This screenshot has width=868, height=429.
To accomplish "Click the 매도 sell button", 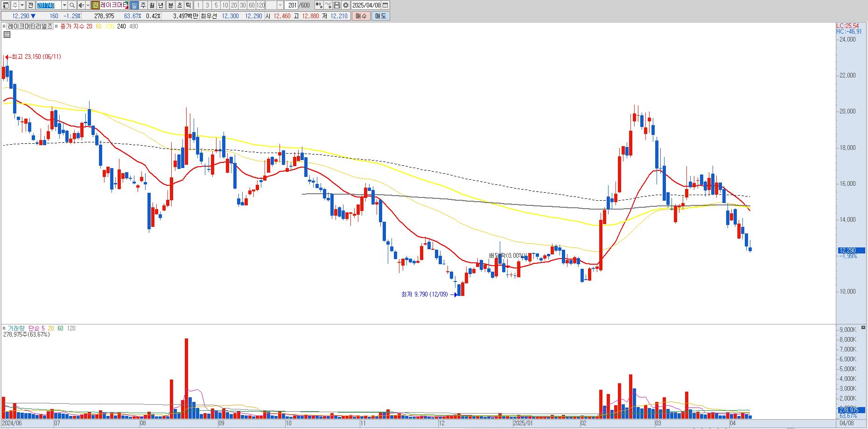I will (x=380, y=16).
